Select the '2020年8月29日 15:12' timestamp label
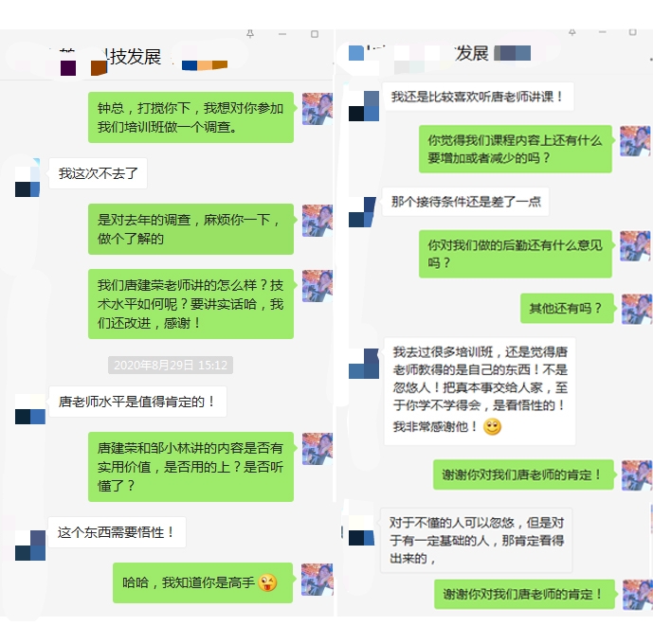The image size is (653, 644). tap(171, 366)
